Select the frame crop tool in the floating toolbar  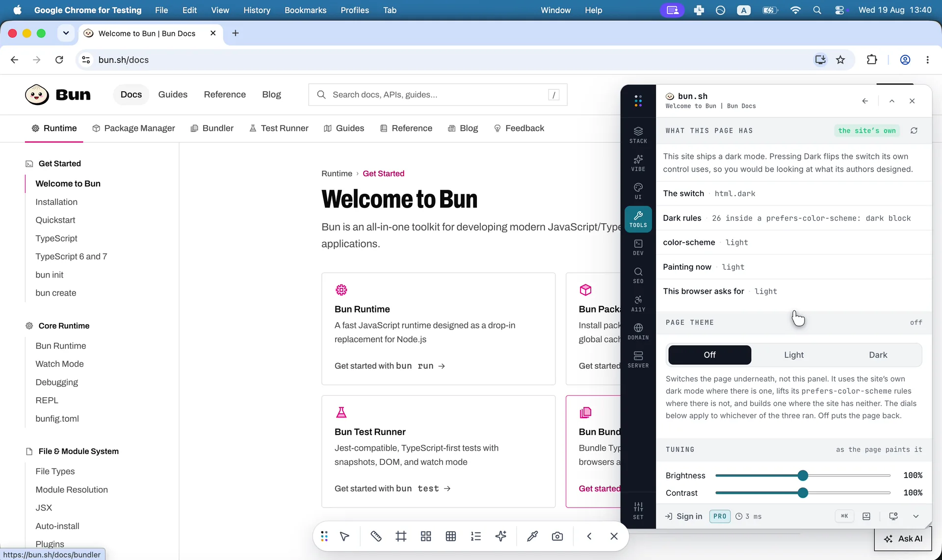[401, 536]
